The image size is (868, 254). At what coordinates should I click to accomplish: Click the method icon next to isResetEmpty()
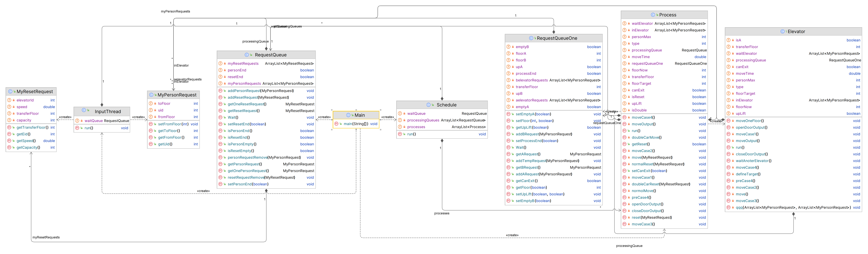pos(220,151)
